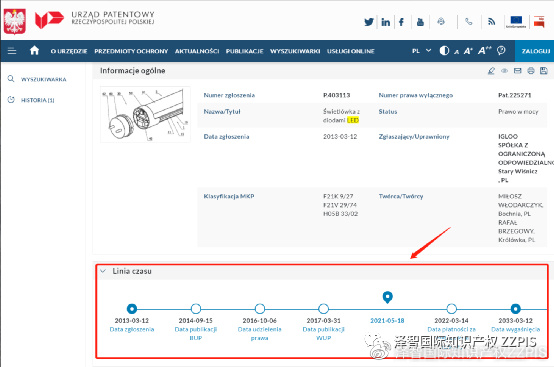Open the LinkedIn profile icon
This screenshot has height=367, width=554.
[x=385, y=22]
